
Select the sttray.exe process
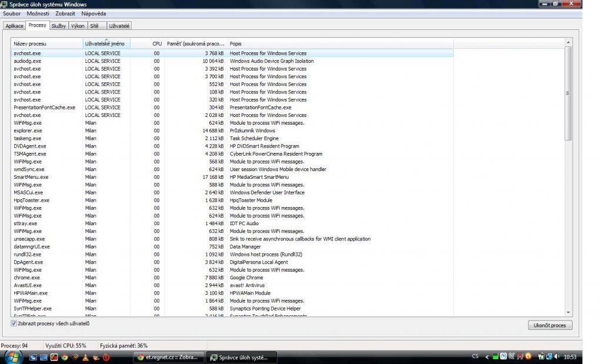point(232,223)
